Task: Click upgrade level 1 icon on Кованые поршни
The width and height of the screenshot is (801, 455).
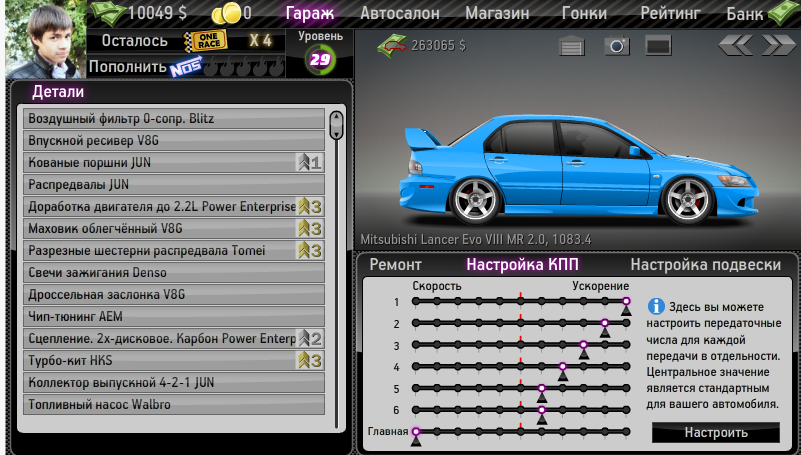Action: coord(310,163)
